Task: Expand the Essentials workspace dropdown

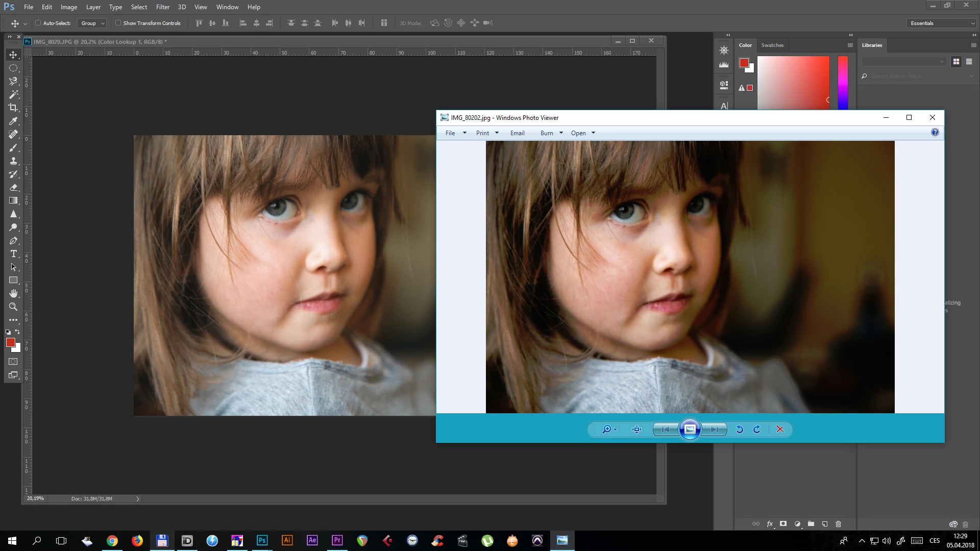Action: coord(942,23)
